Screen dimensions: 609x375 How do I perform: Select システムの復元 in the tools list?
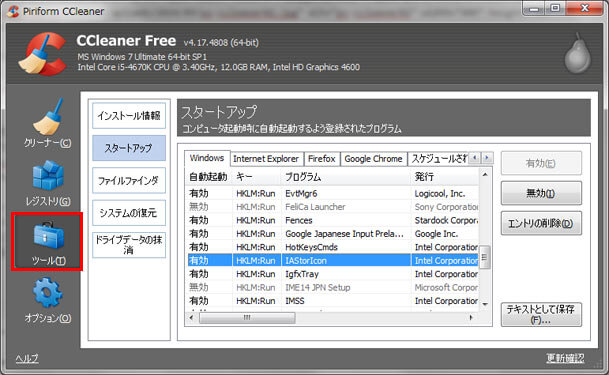pyautogui.click(x=129, y=213)
